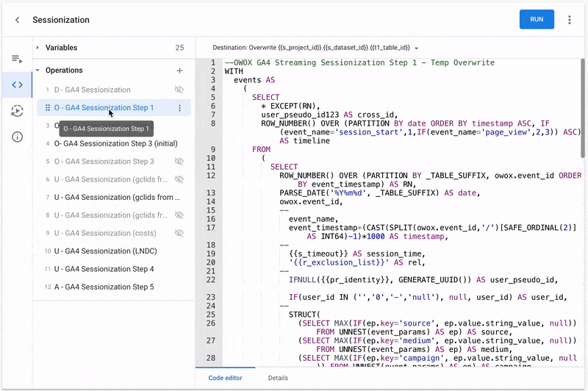Select D - GA4 Sessionization operation
Image resolution: width=588 pixels, height=391 pixels.
pyautogui.click(x=93, y=90)
